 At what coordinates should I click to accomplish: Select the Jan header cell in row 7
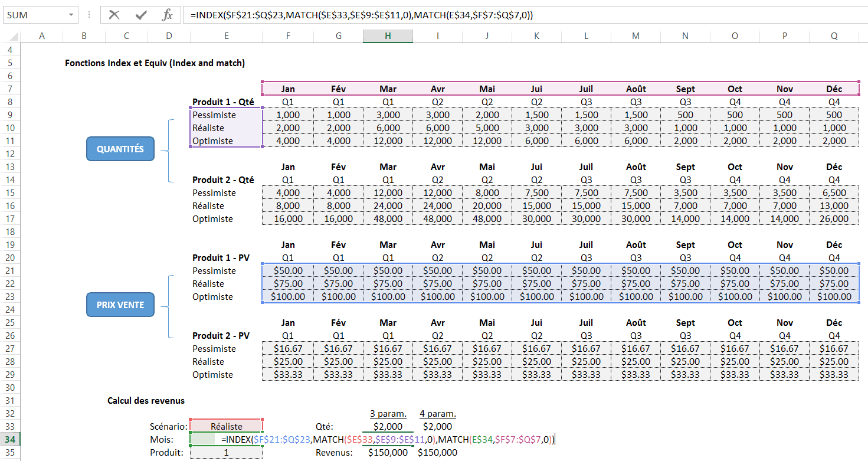pyautogui.click(x=288, y=89)
